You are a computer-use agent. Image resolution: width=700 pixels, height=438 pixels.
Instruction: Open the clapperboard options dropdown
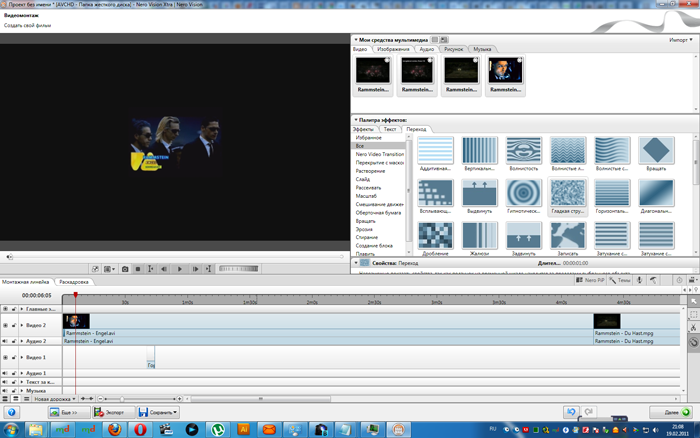pos(692,280)
